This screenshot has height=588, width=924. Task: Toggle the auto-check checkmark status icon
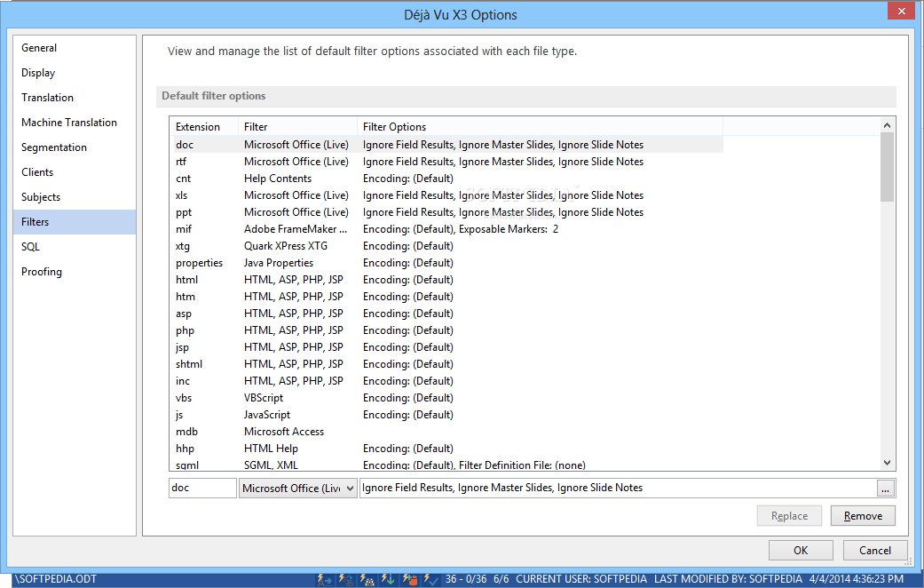(430, 580)
